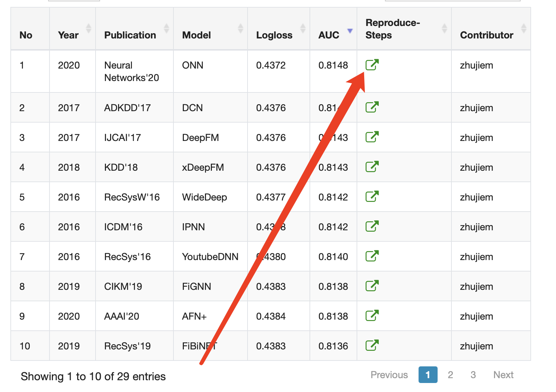This screenshot has height=392, width=556.
Task: Click the Next pagination button
Action: click(503, 375)
